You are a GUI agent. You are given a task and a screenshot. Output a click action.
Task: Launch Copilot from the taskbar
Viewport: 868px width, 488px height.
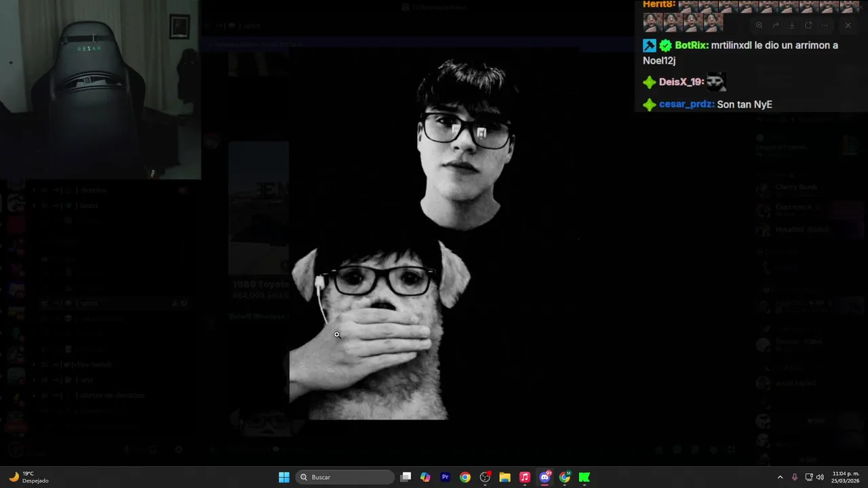425,477
